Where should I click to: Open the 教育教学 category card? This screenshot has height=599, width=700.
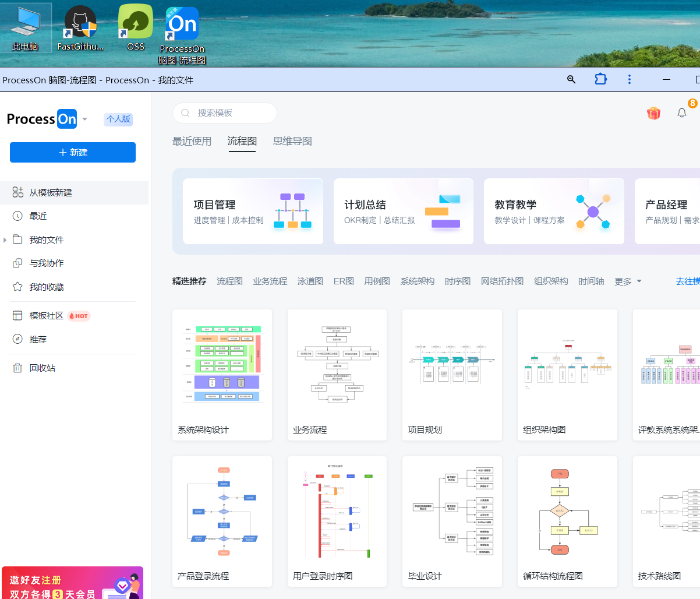[554, 211]
